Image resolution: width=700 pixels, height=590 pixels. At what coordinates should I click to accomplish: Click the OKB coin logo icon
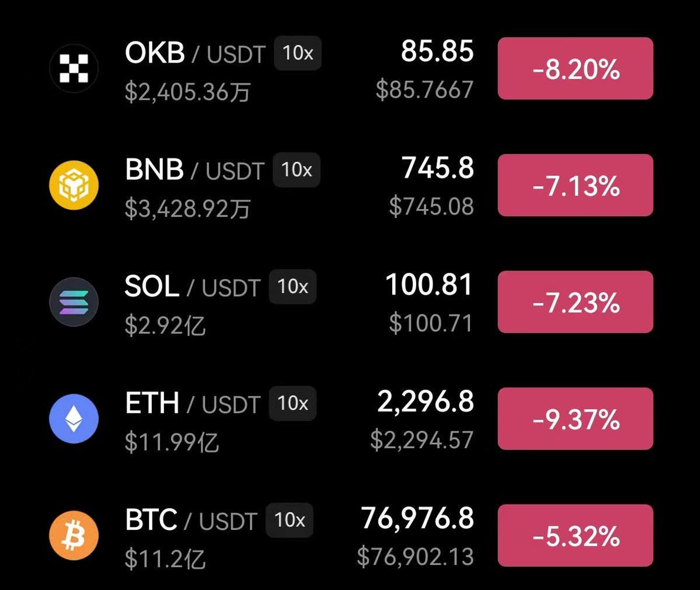point(74,68)
